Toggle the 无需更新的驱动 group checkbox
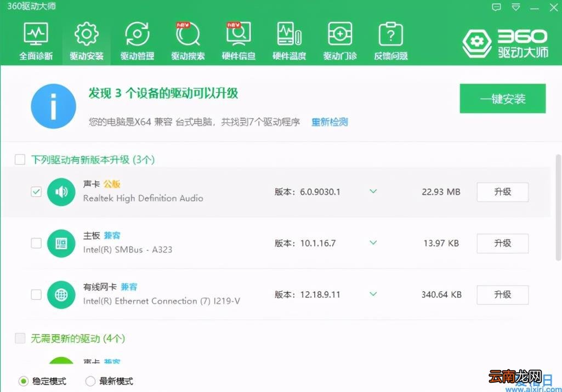Screen dimensions: 562x392 point(20,338)
